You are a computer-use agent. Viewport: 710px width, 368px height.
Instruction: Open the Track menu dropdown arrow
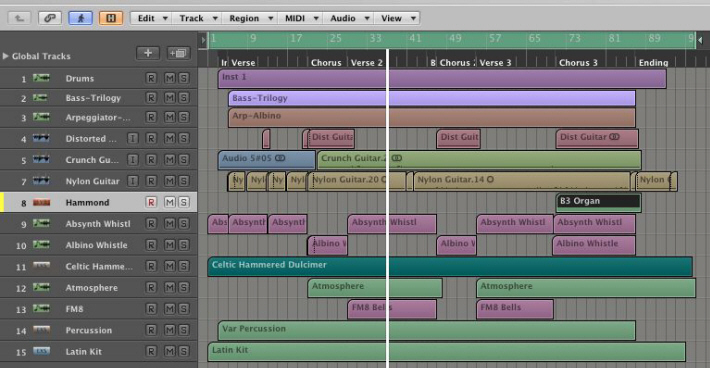[x=215, y=19]
